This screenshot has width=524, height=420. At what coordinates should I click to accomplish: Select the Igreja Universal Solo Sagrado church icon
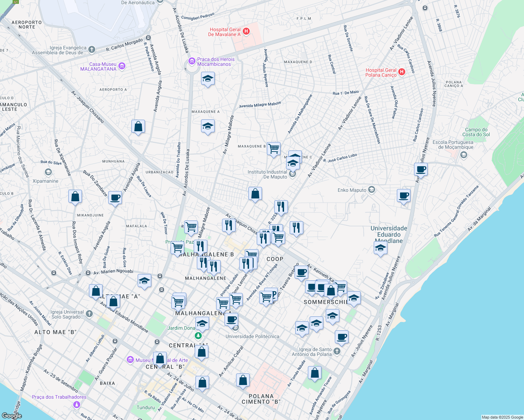click(x=89, y=314)
